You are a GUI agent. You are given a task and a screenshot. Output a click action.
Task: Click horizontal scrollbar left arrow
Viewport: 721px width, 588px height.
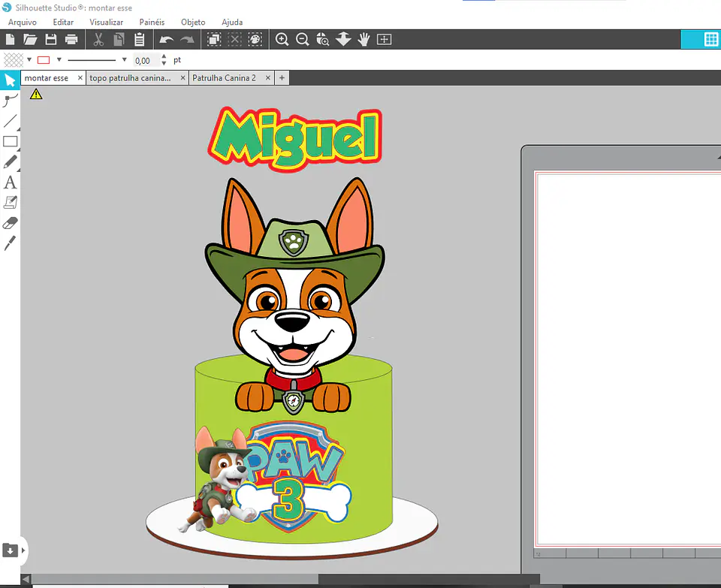click(26, 579)
